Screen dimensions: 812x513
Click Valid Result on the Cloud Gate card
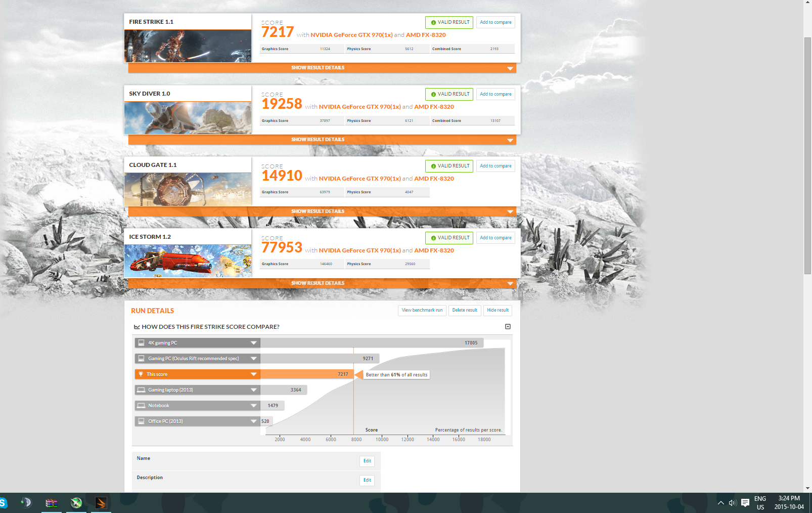(x=449, y=166)
